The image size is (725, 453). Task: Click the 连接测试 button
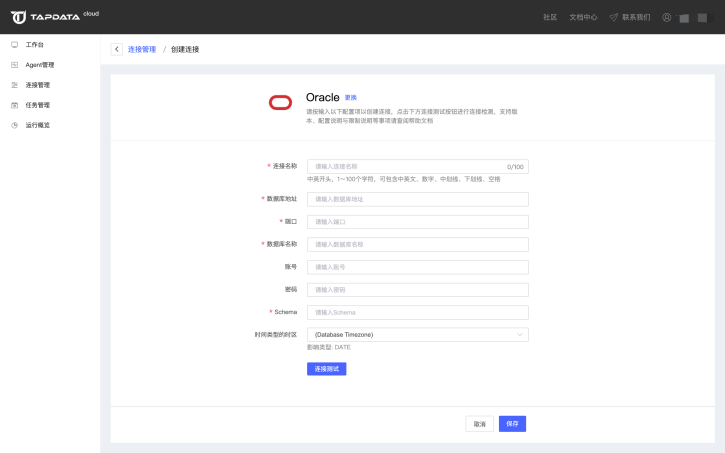click(326, 369)
